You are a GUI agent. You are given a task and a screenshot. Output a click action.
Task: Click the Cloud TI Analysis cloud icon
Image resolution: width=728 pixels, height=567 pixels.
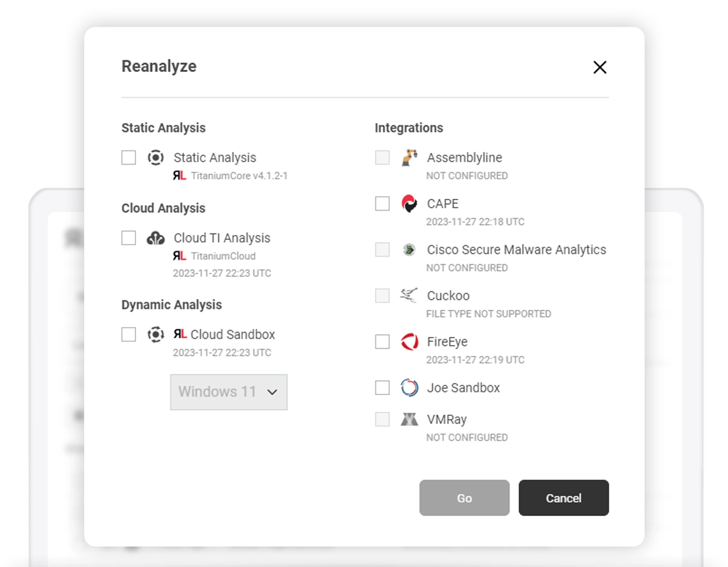coord(155,238)
